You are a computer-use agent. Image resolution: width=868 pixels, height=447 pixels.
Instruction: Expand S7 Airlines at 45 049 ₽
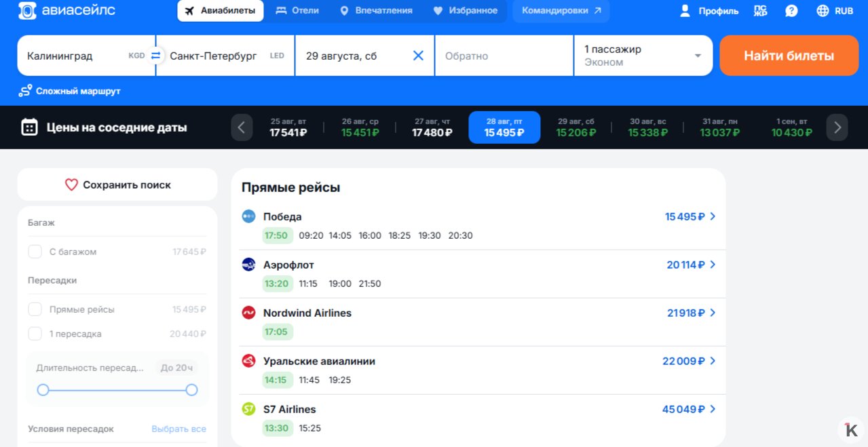689,409
